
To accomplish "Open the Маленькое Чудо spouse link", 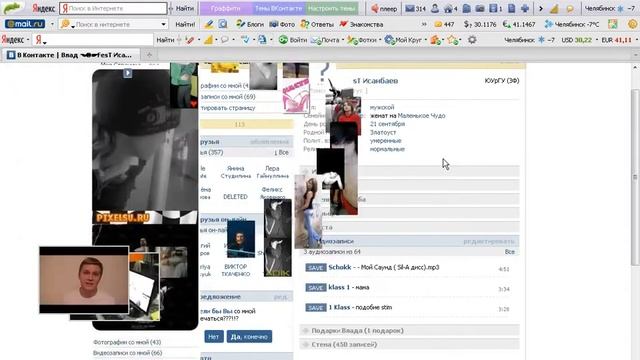I will pos(421,116).
